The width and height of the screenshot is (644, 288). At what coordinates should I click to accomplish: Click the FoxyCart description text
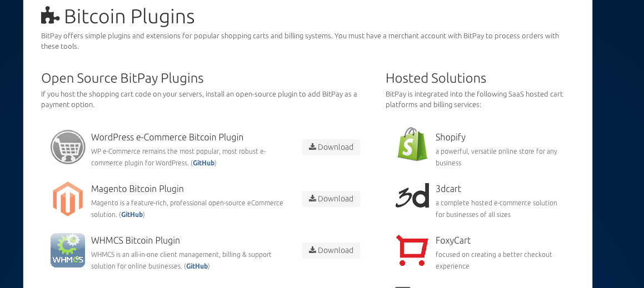pyautogui.click(x=493, y=260)
